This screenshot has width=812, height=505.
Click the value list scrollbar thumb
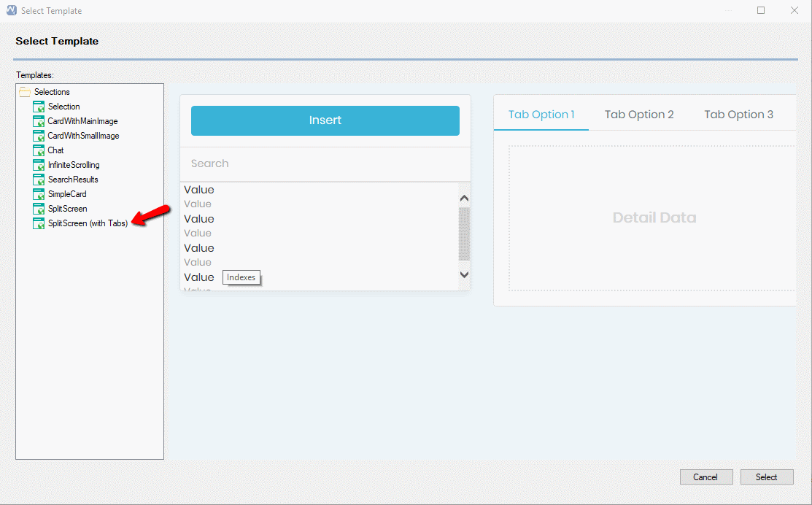coord(464,234)
